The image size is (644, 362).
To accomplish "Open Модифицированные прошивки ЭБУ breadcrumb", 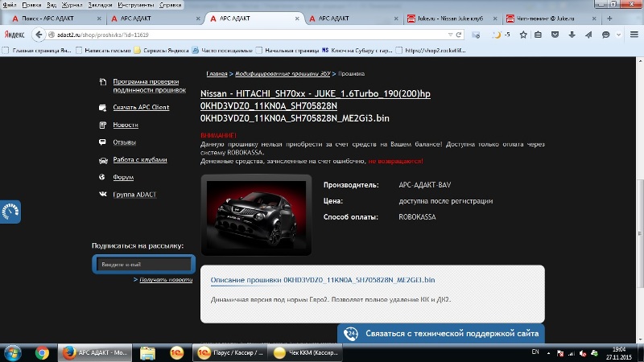I will [x=283, y=73].
